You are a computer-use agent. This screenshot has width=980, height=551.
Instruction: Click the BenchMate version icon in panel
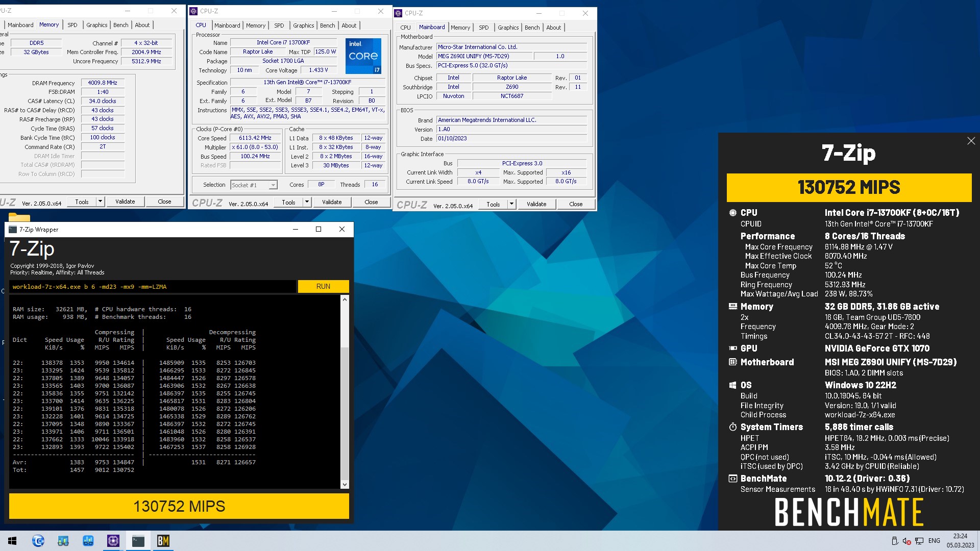point(732,479)
